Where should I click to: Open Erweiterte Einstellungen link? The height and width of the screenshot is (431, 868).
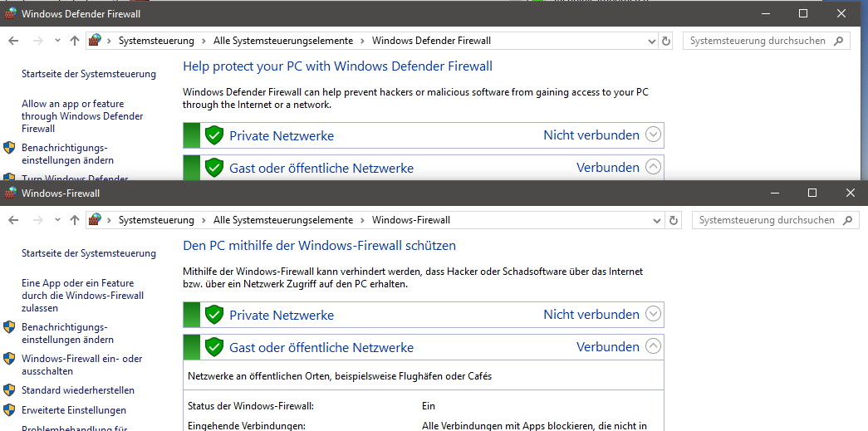tap(74, 410)
